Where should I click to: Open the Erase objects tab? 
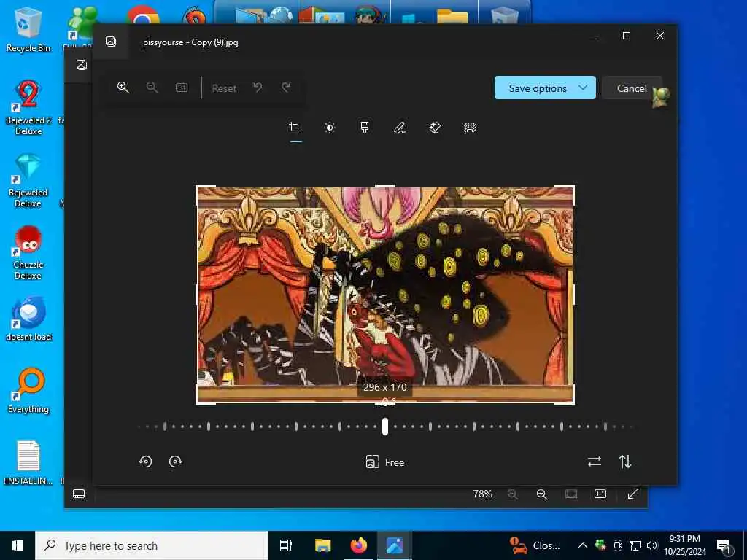tap(435, 127)
